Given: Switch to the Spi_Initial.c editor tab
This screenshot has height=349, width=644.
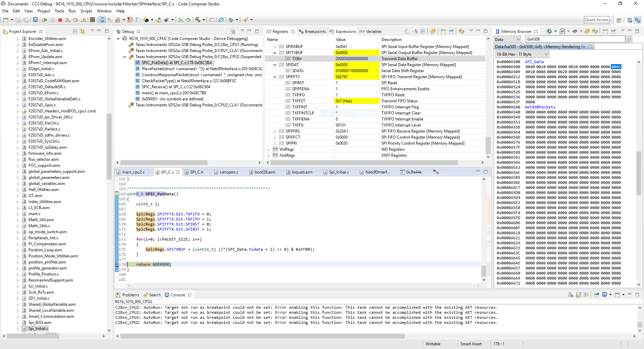Looking at the screenshot, I should tap(338, 172).
